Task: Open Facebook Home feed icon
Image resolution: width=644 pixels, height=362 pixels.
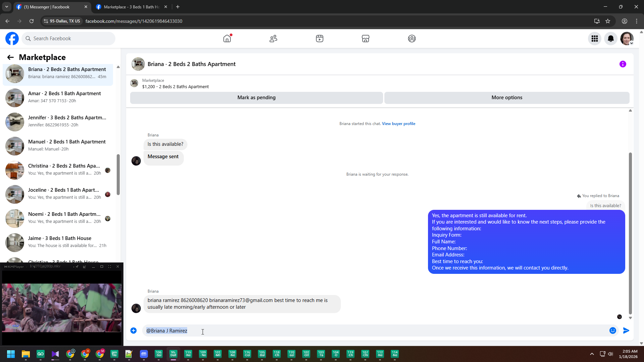Action: (x=227, y=39)
